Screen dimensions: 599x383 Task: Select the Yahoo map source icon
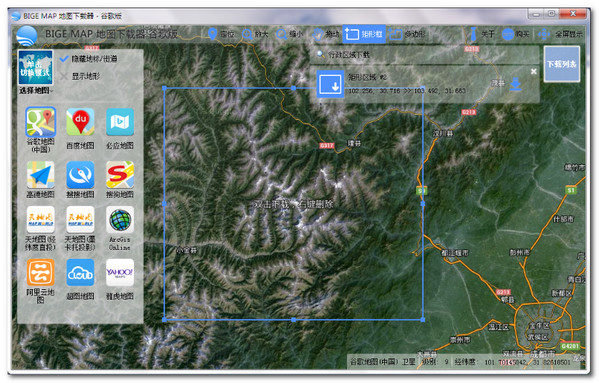pos(120,272)
